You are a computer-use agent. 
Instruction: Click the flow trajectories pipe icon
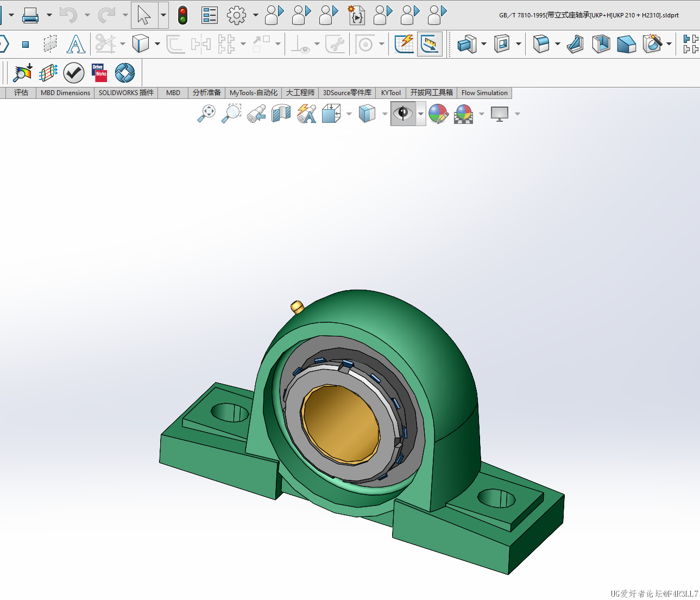coord(48,73)
